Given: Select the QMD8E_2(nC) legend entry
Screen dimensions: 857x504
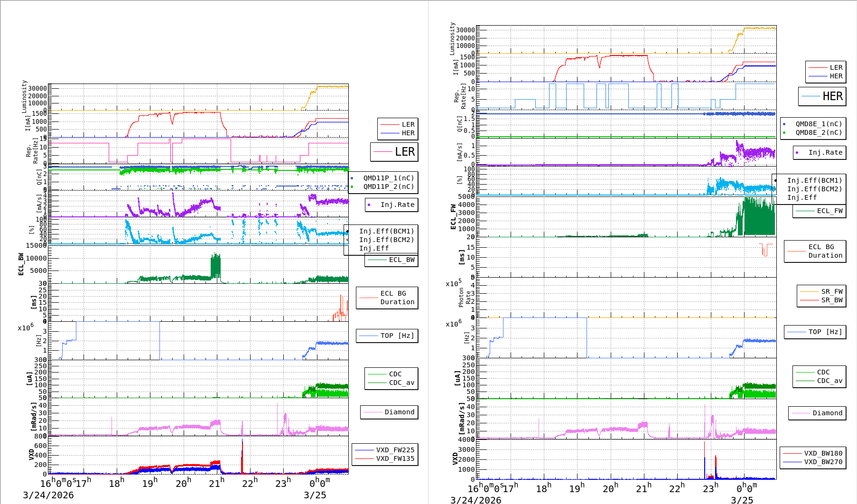Looking at the screenshot, I should pyautogui.click(x=818, y=133).
